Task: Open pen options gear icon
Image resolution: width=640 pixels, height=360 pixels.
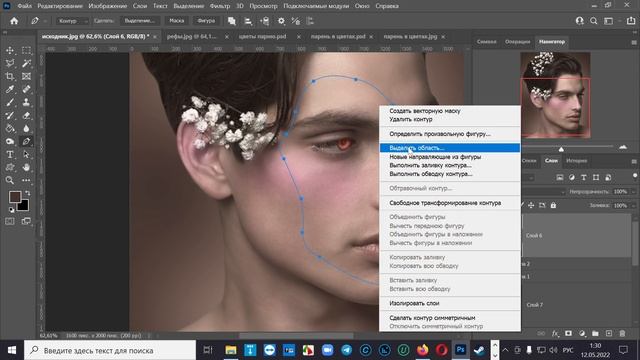Action: tap(281, 21)
